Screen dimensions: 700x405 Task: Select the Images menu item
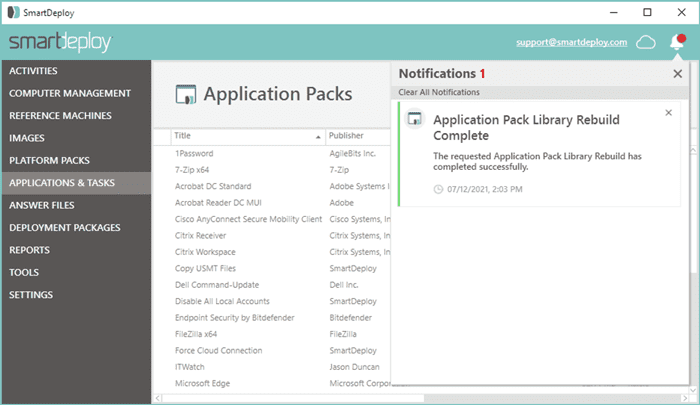point(76,138)
